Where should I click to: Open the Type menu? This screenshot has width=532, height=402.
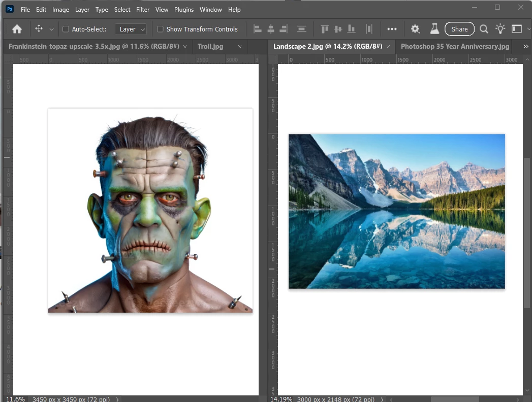click(102, 10)
